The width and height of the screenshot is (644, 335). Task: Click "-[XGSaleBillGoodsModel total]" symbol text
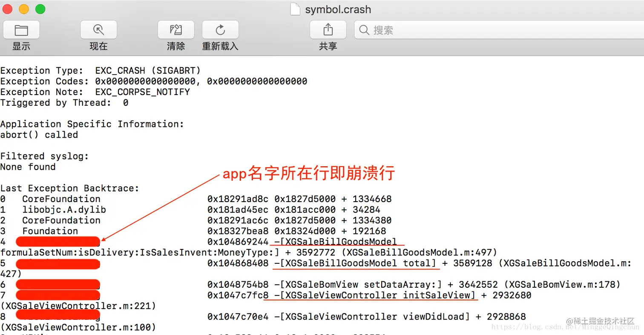(355, 263)
